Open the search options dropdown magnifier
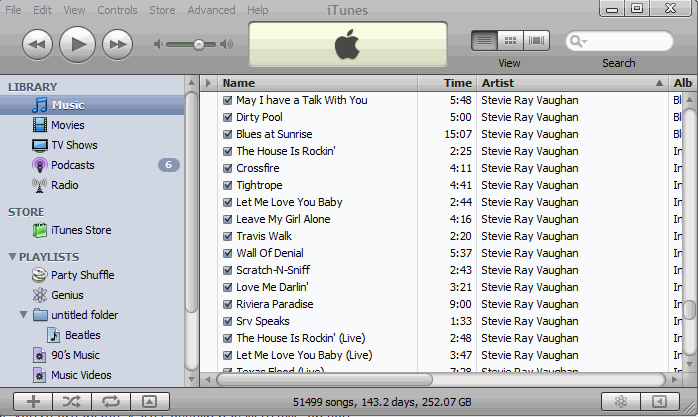 577,41
